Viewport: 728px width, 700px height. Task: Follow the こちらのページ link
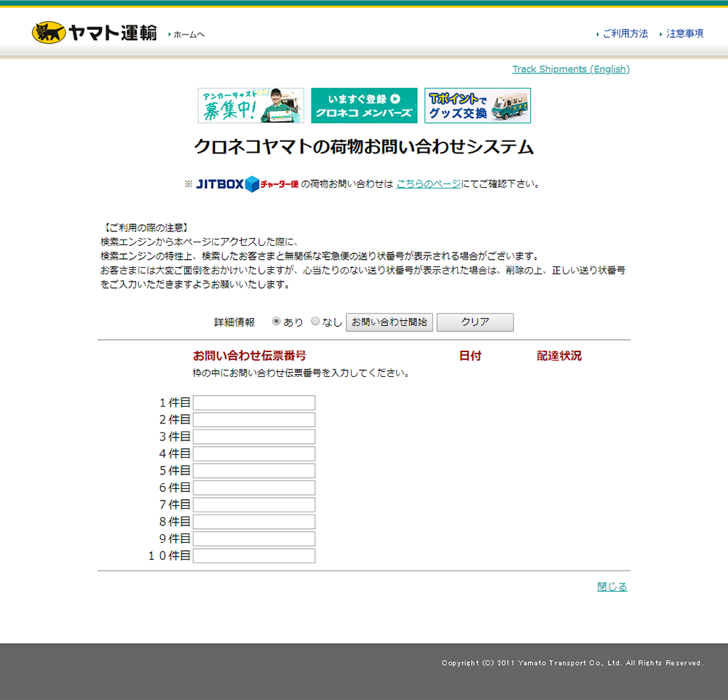click(x=428, y=184)
